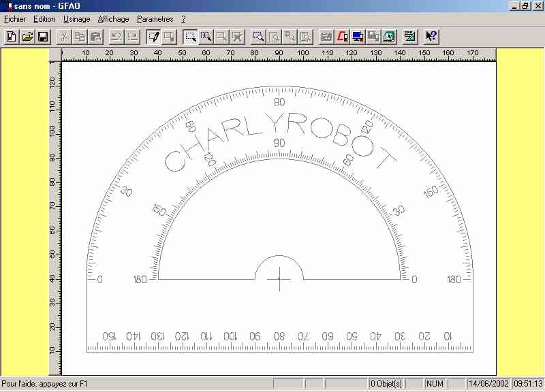This screenshot has width=545, height=392.
Task: Click the zoom on objects icon
Action: click(290, 37)
